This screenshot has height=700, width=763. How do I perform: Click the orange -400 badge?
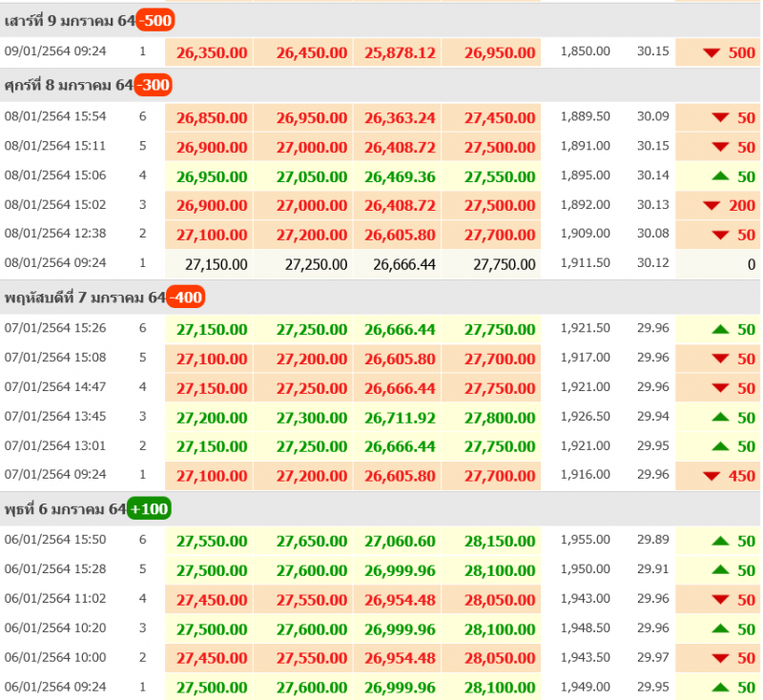coord(185,298)
